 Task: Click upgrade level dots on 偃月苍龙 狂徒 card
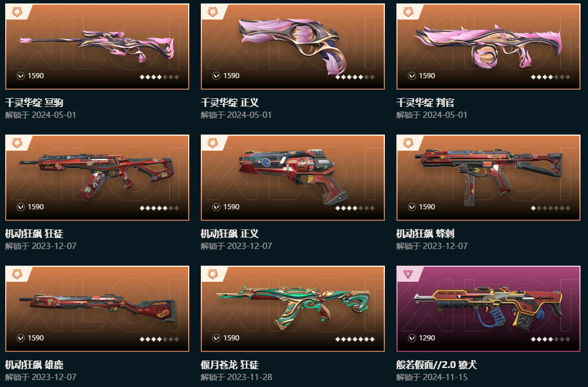(x=355, y=339)
